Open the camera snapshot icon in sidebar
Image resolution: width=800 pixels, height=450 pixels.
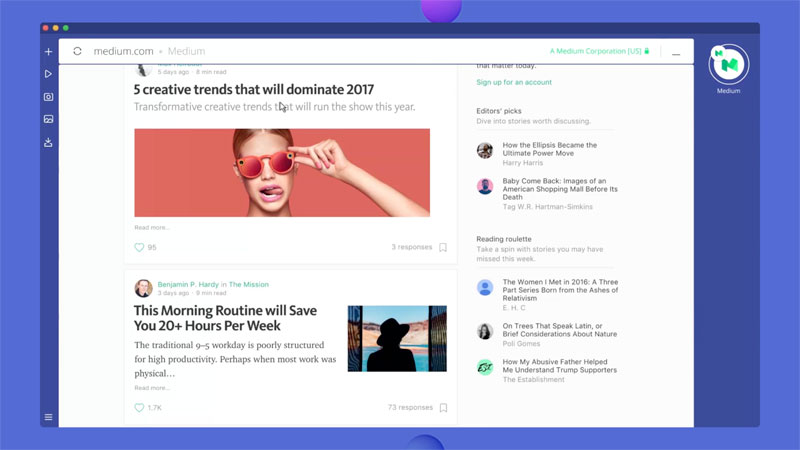tap(48, 97)
